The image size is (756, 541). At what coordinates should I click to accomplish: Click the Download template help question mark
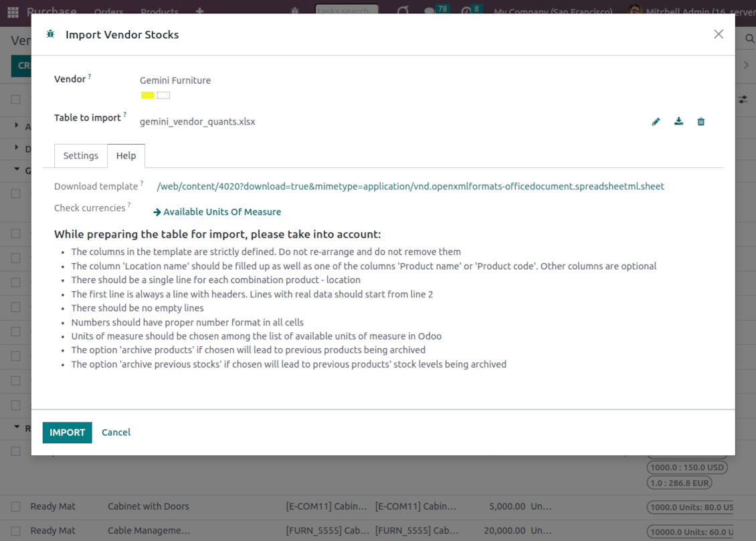(x=142, y=183)
